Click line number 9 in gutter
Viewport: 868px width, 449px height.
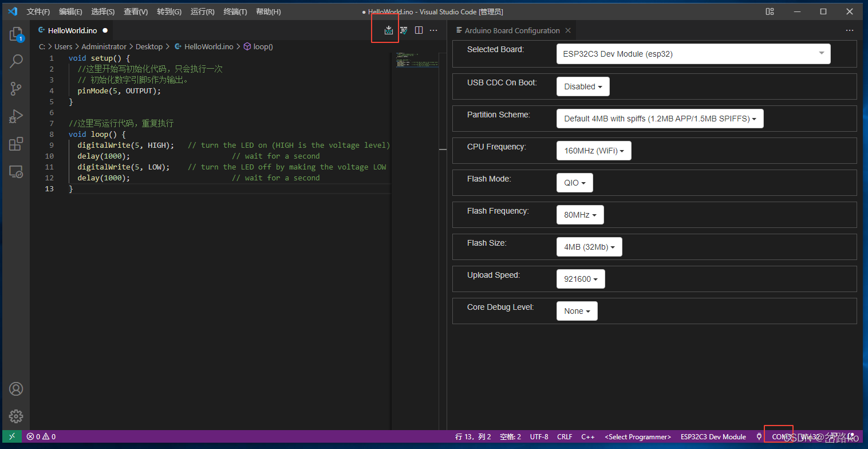coord(52,145)
